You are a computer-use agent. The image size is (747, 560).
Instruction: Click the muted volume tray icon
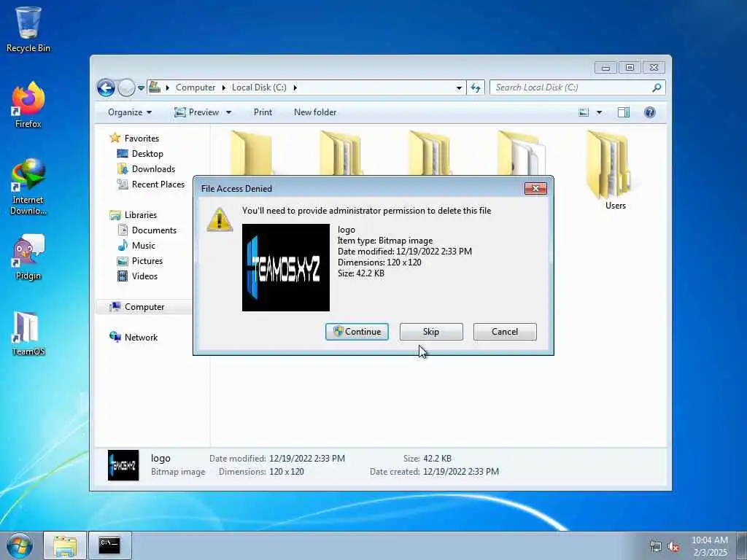pos(673,546)
